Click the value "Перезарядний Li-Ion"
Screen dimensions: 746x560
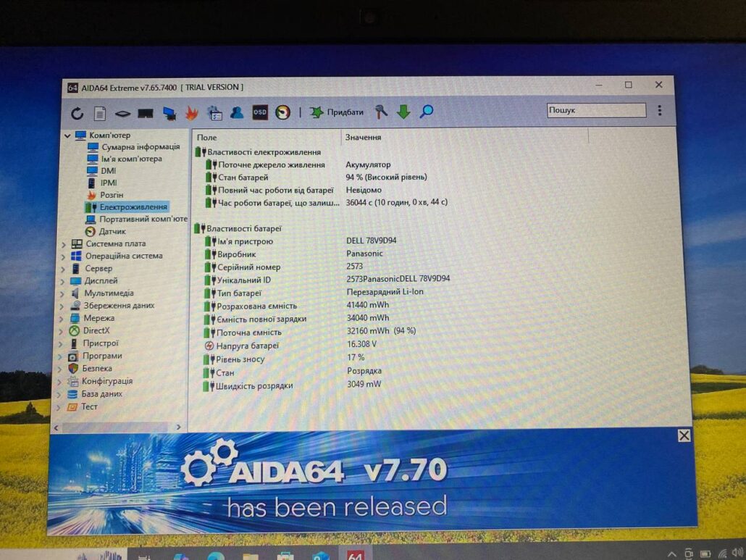tap(385, 292)
